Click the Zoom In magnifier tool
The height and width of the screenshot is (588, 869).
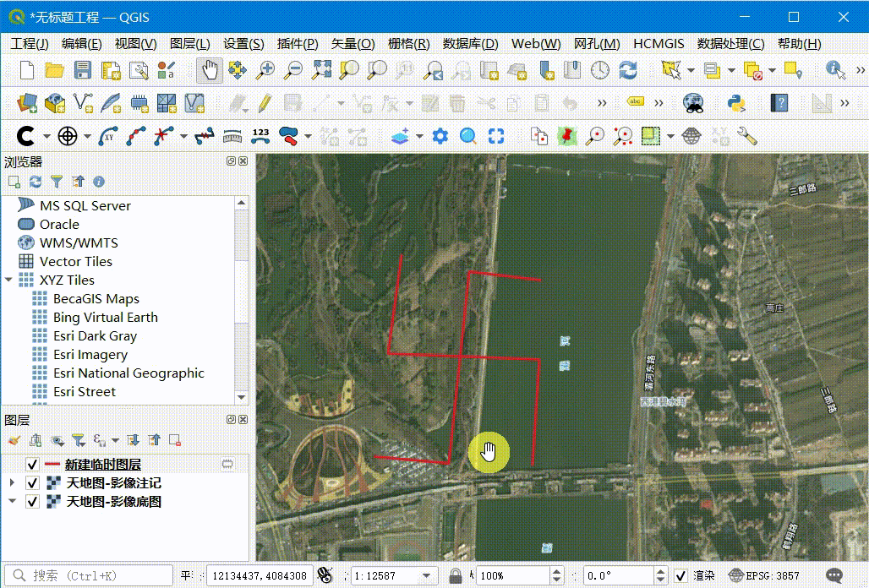pyautogui.click(x=265, y=70)
